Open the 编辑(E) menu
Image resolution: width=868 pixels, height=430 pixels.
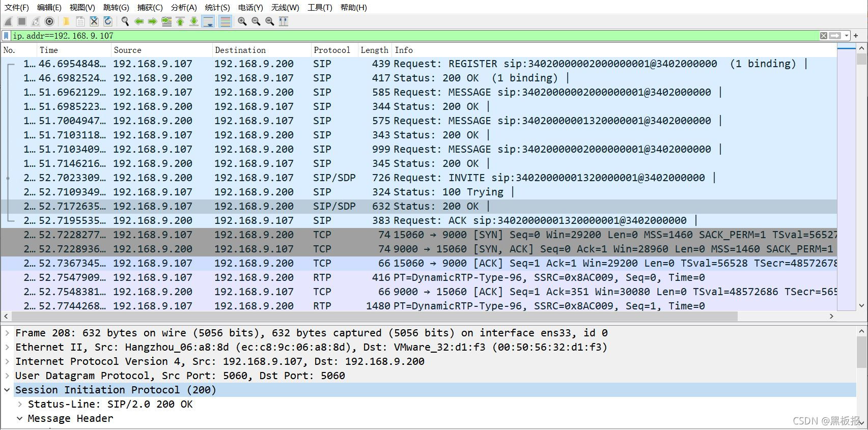click(49, 7)
